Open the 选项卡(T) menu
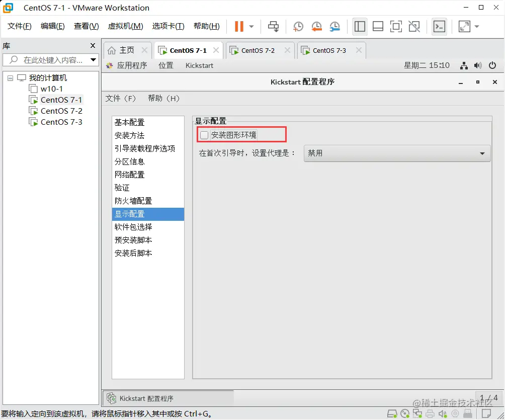 (168, 26)
